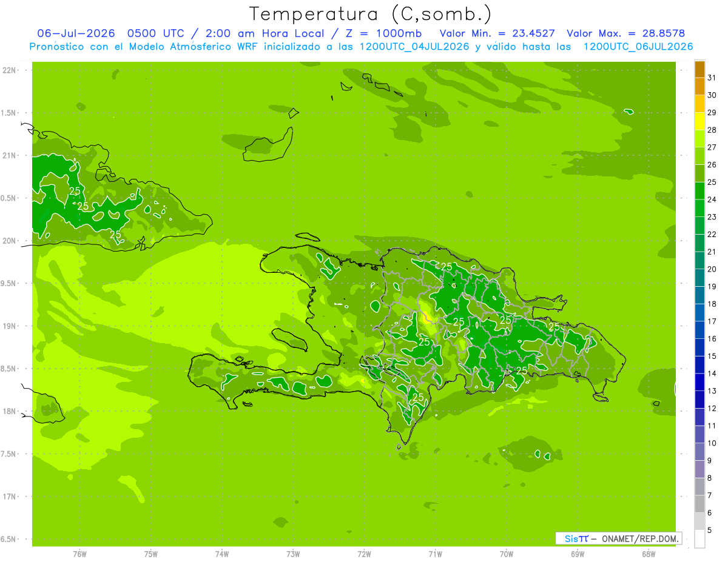
Task: Click the '30' value on color scale
Action: (x=712, y=95)
